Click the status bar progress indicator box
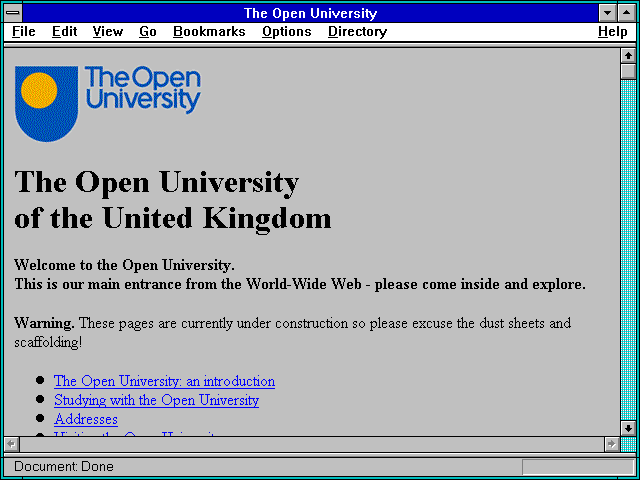This screenshot has height=480, width=640. (x=578, y=467)
